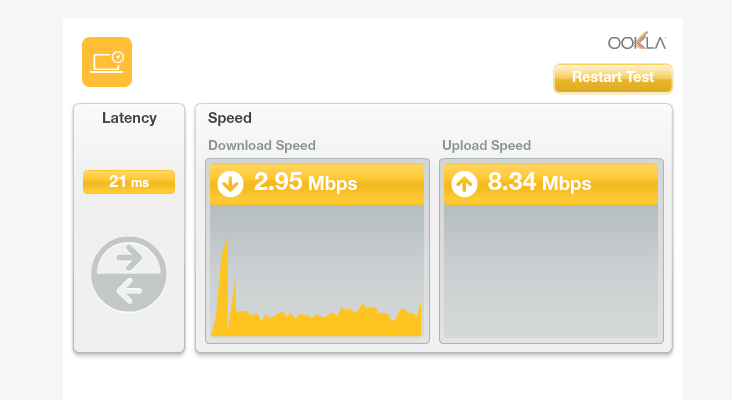Click the empty upload speed graph area
Image resolution: width=732 pixels, height=400 pixels.
551,271
